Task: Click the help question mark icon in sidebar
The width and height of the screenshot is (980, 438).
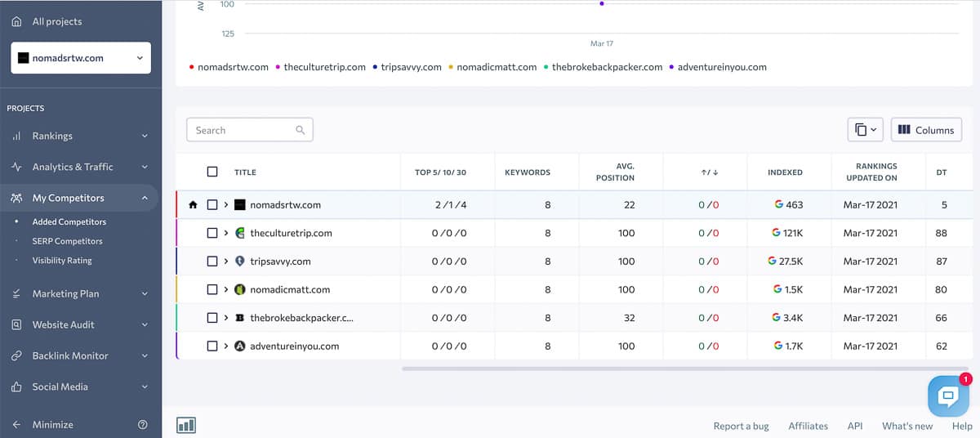Action: [143, 425]
